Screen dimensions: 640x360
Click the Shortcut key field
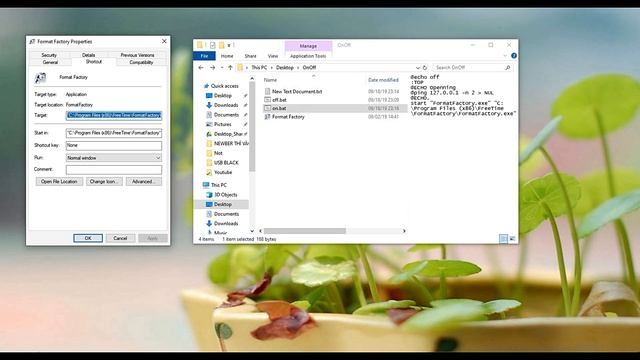pos(114,145)
